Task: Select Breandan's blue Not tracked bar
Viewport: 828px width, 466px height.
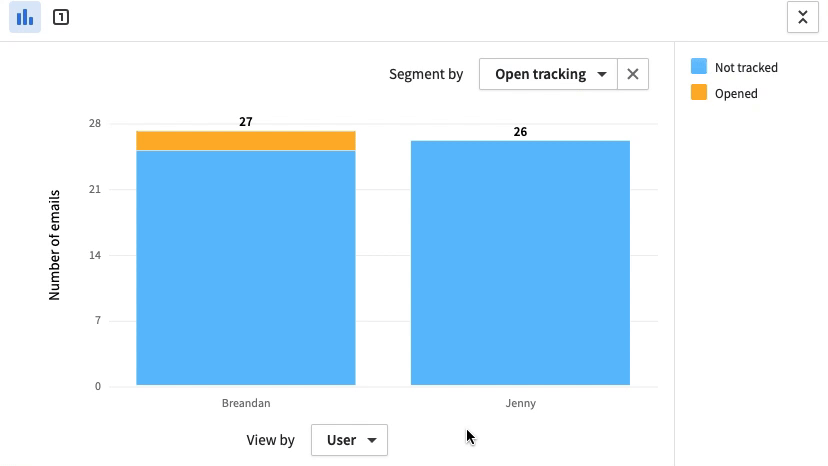Action: coord(246,268)
